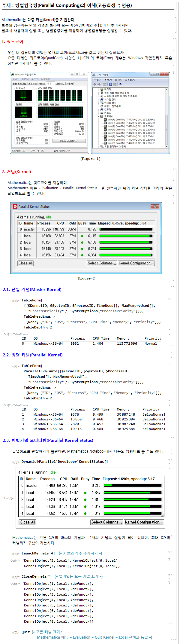
Task: Switch to the 응용 프로그램 tab
Action: [x=19, y=84]
